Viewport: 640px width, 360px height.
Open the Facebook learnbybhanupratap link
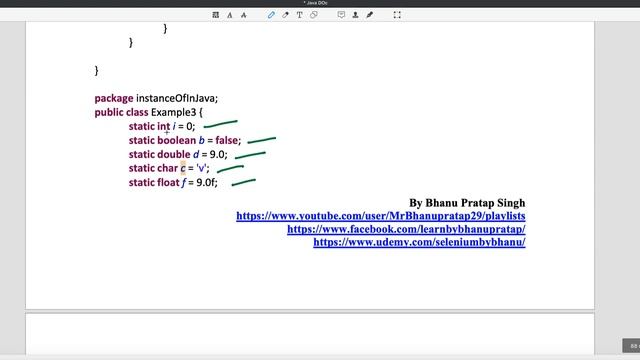tap(406, 229)
